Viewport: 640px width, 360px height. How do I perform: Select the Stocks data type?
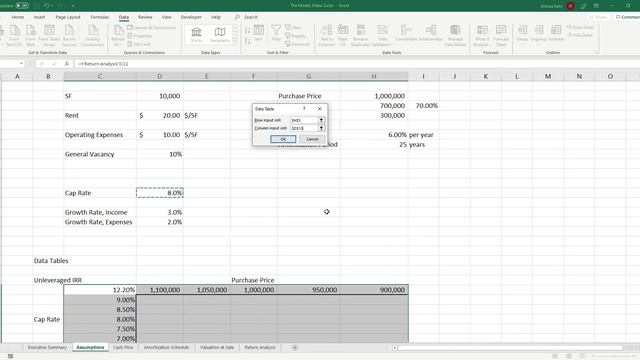click(196, 34)
